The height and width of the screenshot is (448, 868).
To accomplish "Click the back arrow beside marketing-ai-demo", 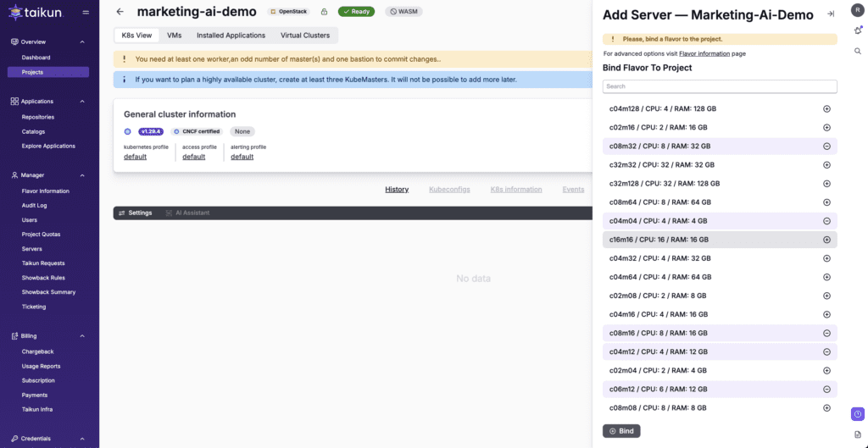I will tap(120, 12).
